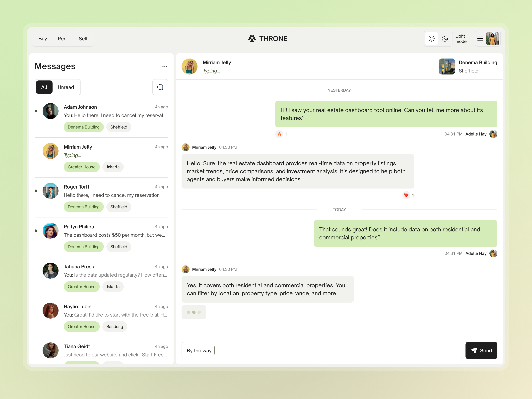
Task: Click the search icon in Messages panel
Action: pos(160,87)
